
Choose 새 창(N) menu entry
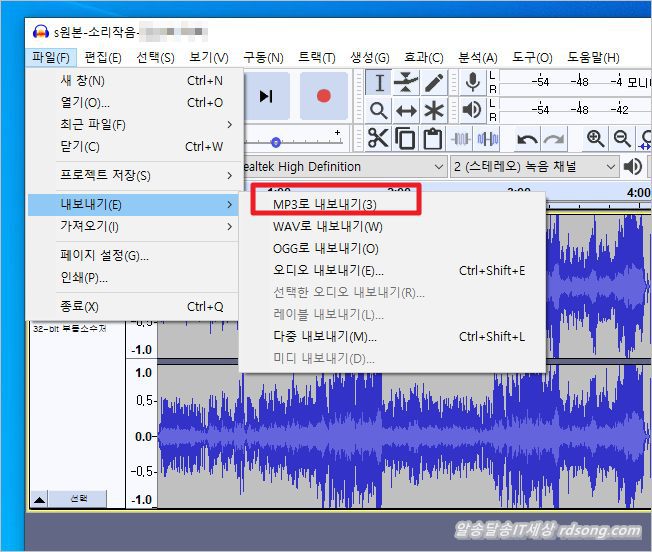(x=133, y=81)
